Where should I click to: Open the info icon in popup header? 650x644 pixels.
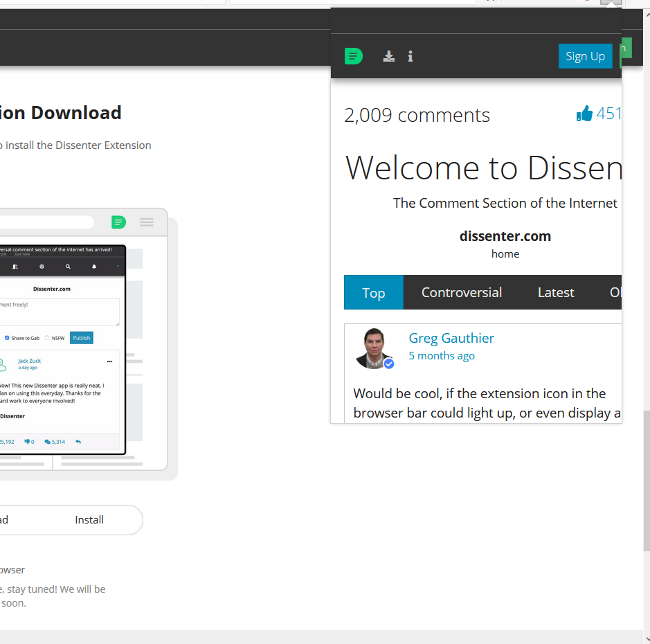[410, 56]
